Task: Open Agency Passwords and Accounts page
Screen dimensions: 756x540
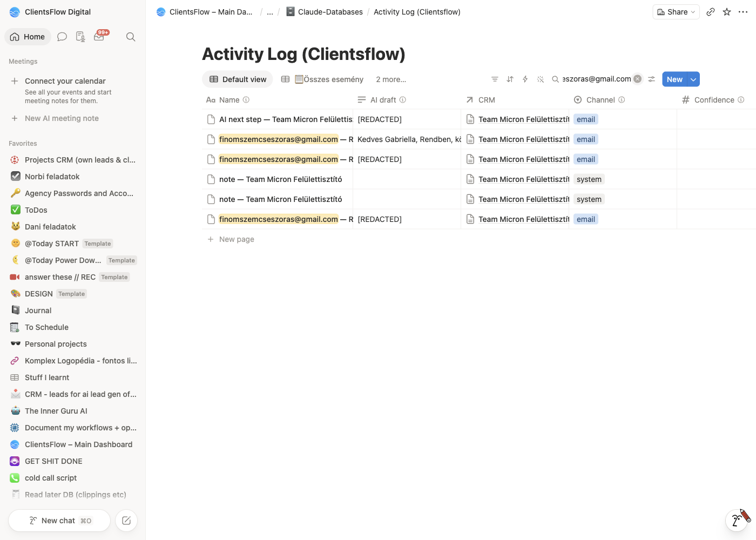Action: 73,193
